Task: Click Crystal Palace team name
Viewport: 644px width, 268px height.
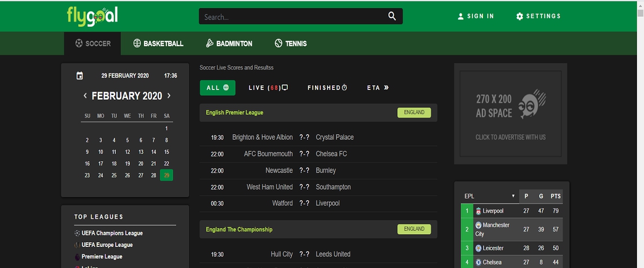Action: 335,137
